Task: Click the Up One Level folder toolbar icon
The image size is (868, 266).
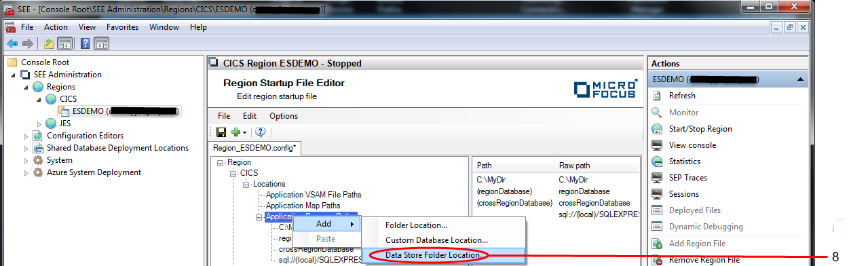Action: [x=49, y=44]
